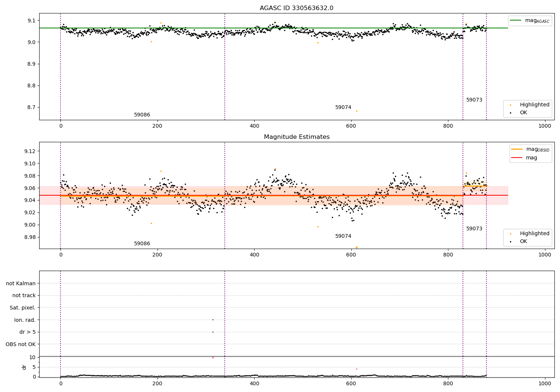Click the '9.08' y-axis tick label
The image size is (560, 392).
pyautogui.click(x=30, y=176)
